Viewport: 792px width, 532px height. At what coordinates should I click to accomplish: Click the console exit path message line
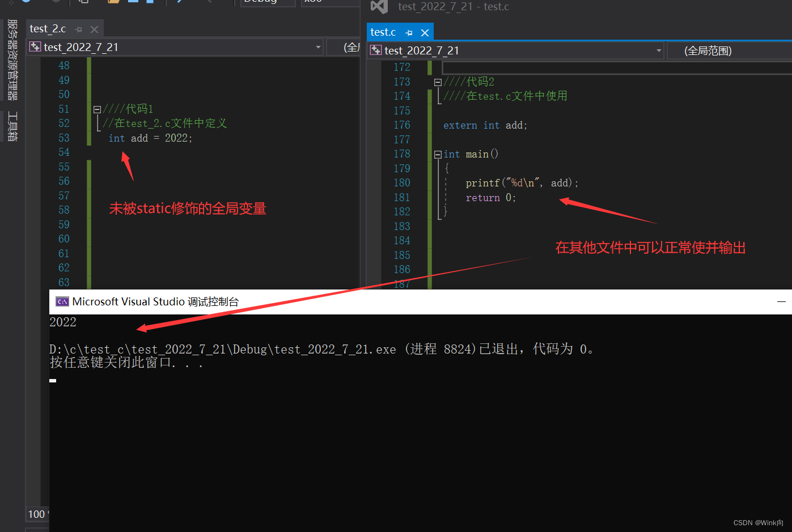click(322, 349)
